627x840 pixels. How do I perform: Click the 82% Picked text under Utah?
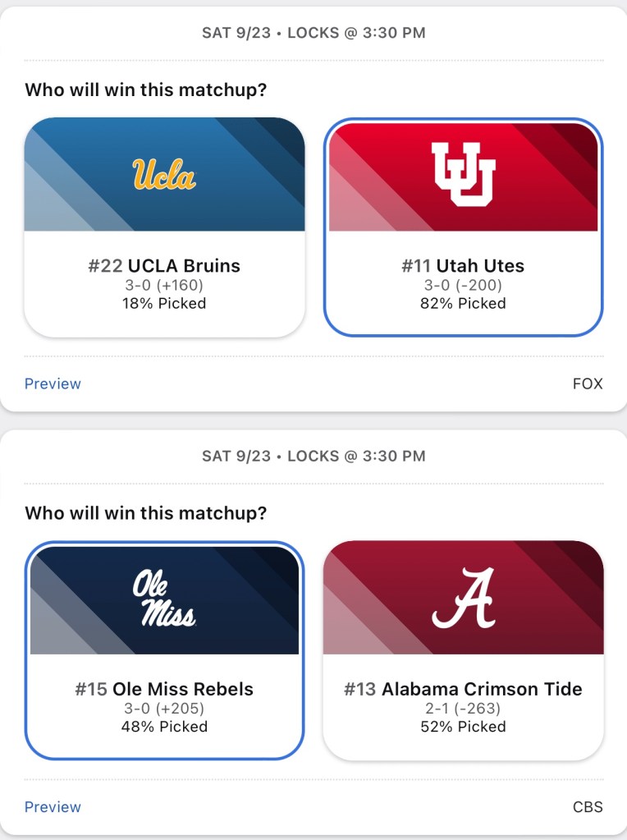[x=464, y=304]
